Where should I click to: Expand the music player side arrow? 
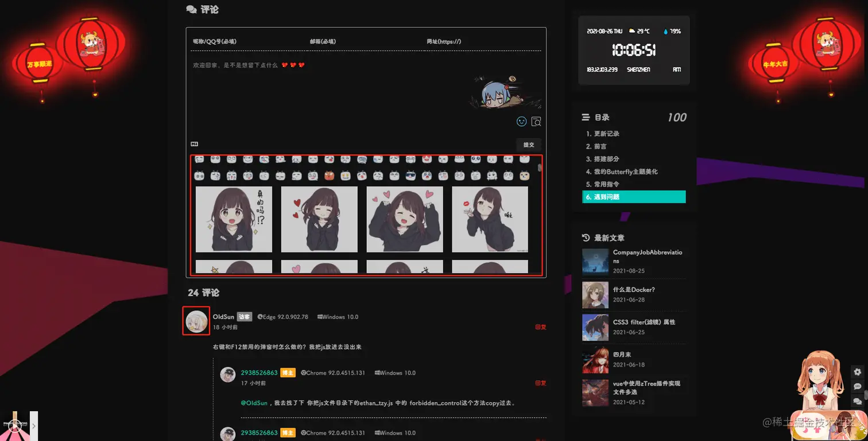(34, 426)
